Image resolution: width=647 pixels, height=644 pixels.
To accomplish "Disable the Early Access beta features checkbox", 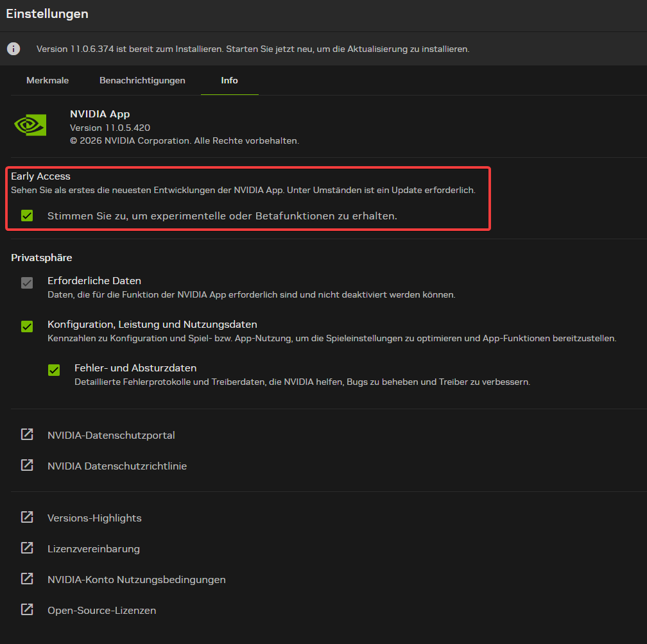I will [27, 216].
